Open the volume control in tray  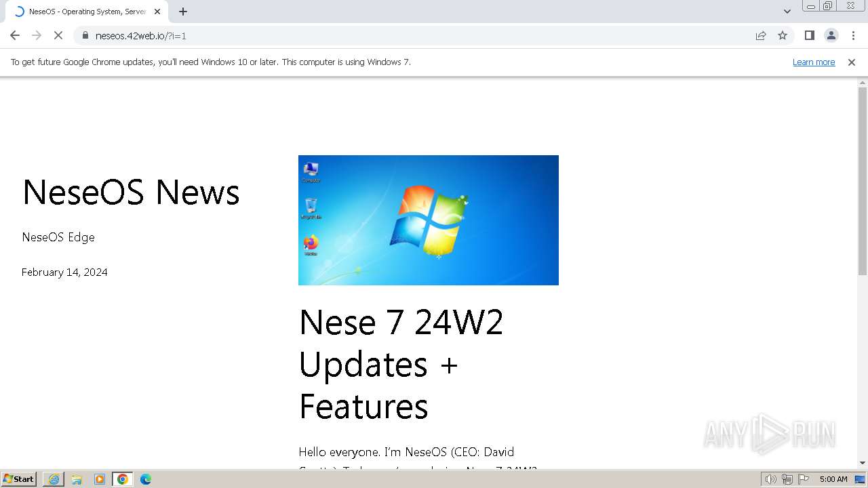pyautogui.click(x=770, y=479)
